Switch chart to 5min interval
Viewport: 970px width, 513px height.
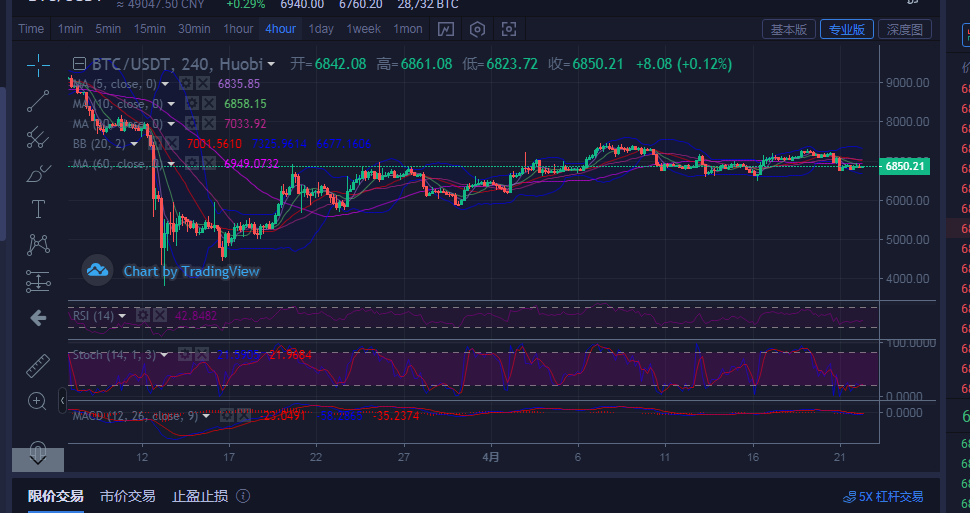[108, 29]
